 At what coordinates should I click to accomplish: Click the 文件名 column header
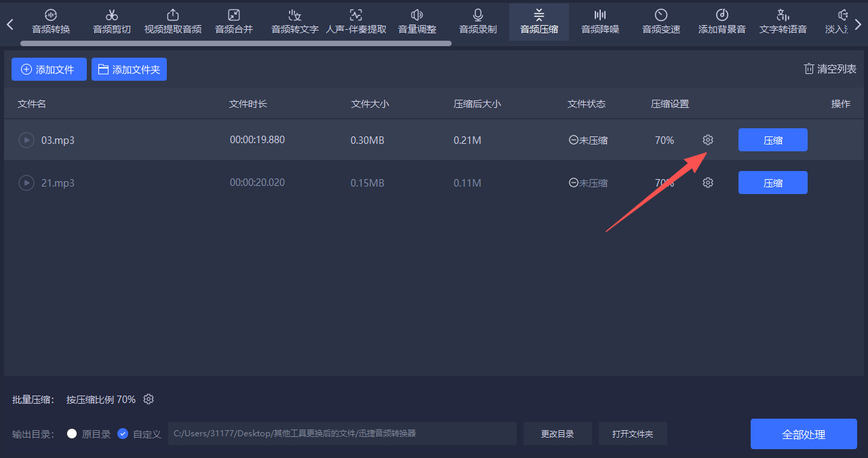[32, 104]
